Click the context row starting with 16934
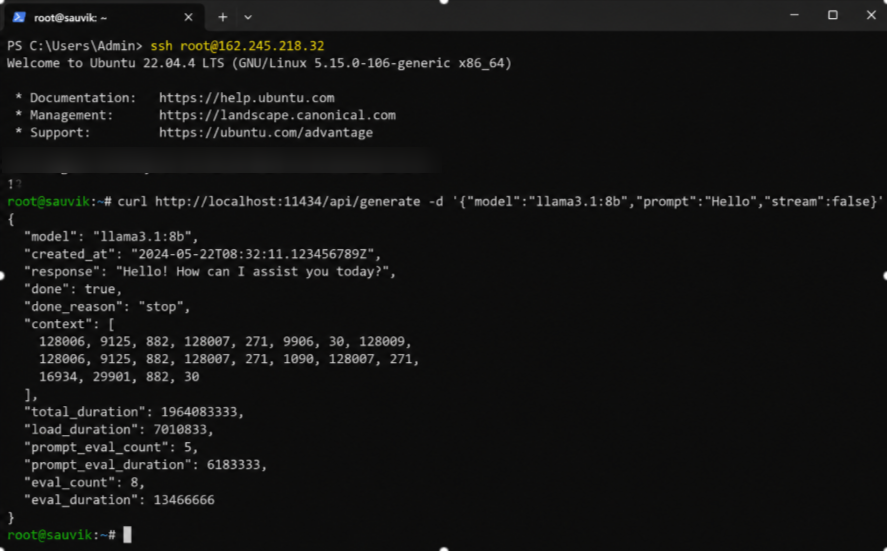This screenshot has height=551, width=887. pyautogui.click(x=119, y=377)
